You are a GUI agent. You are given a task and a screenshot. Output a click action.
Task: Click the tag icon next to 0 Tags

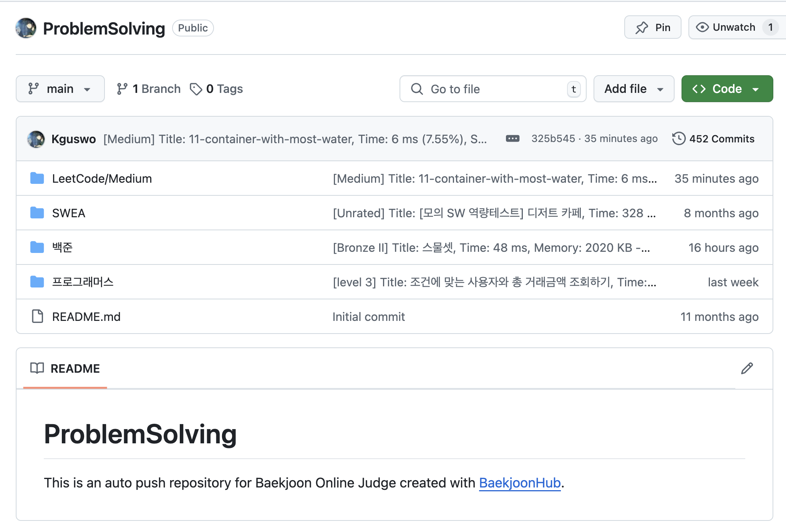click(x=196, y=89)
